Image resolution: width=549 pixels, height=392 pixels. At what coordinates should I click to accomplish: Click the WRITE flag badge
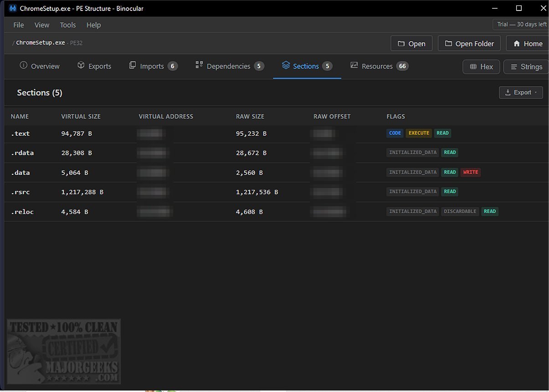point(471,172)
